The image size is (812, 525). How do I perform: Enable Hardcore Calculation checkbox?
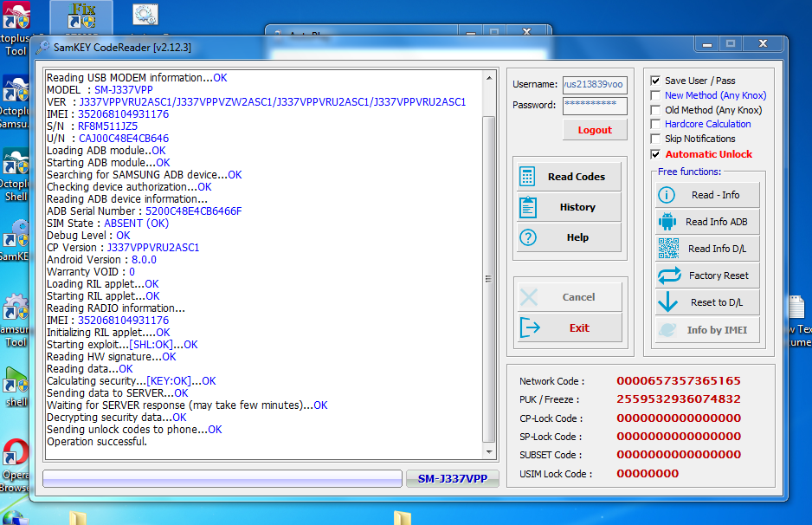[655, 124]
